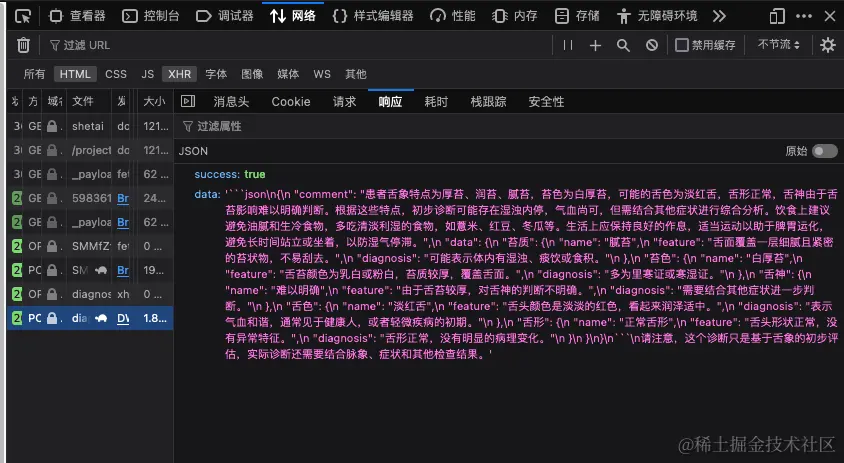Click the data property key
Image resolution: width=844 pixels, height=463 pixels.
click(207, 194)
